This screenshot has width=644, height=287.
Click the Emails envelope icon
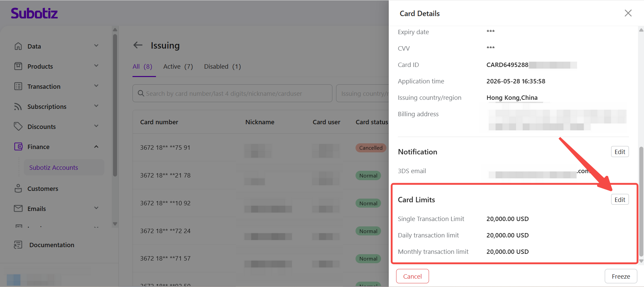[x=18, y=209]
